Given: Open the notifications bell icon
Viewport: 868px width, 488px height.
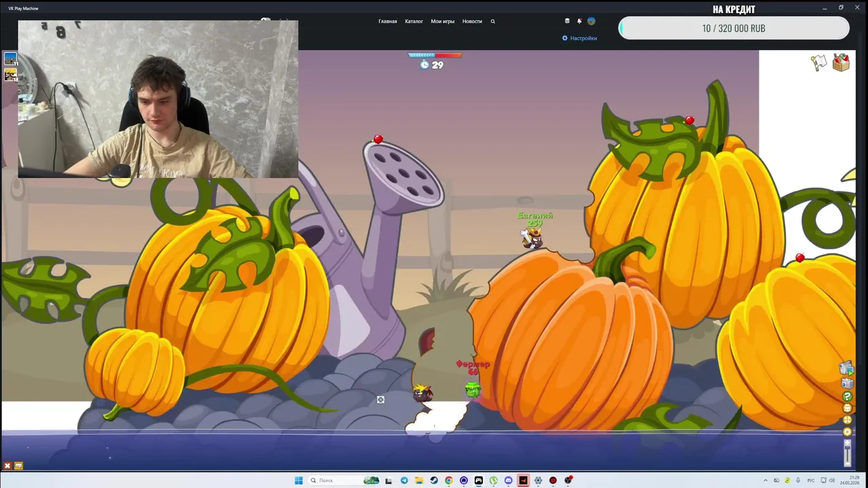Looking at the screenshot, I should (579, 21).
